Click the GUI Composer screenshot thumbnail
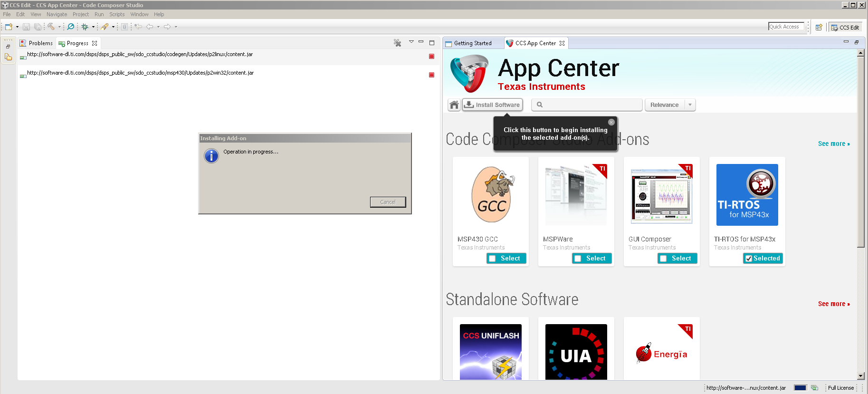868x394 pixels. (x=662, y=194)
